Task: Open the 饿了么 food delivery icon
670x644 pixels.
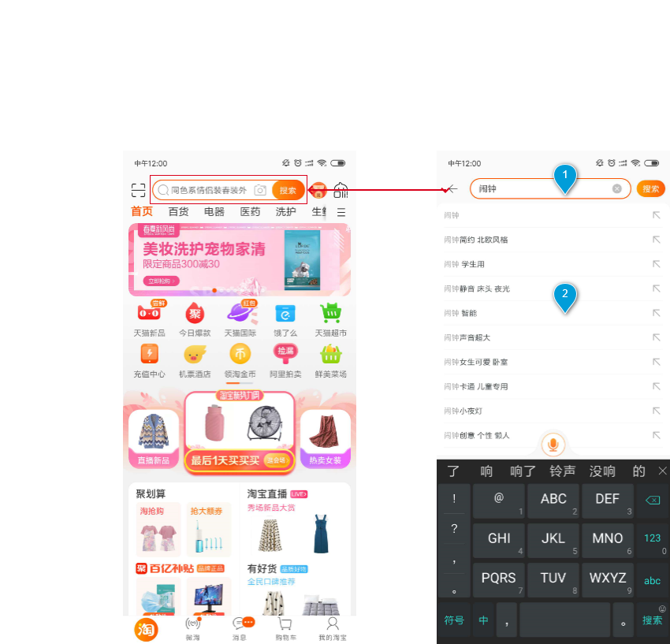Action: click(x=285, y=314)
